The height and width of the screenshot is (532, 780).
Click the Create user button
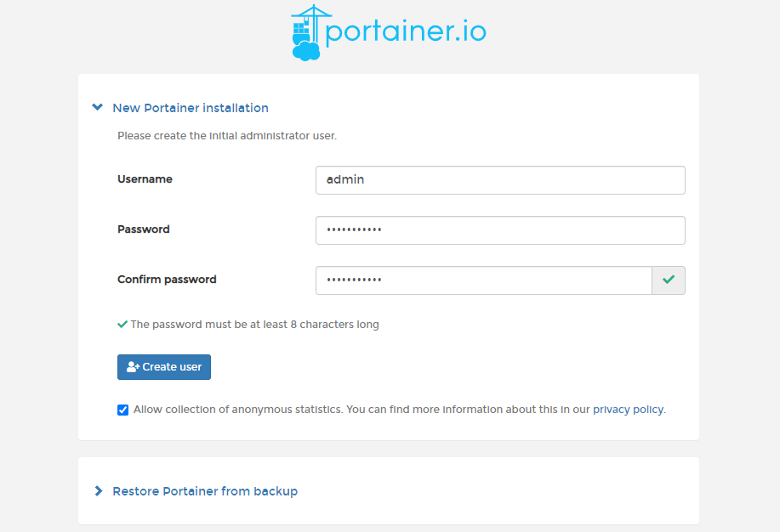[164, 367]
